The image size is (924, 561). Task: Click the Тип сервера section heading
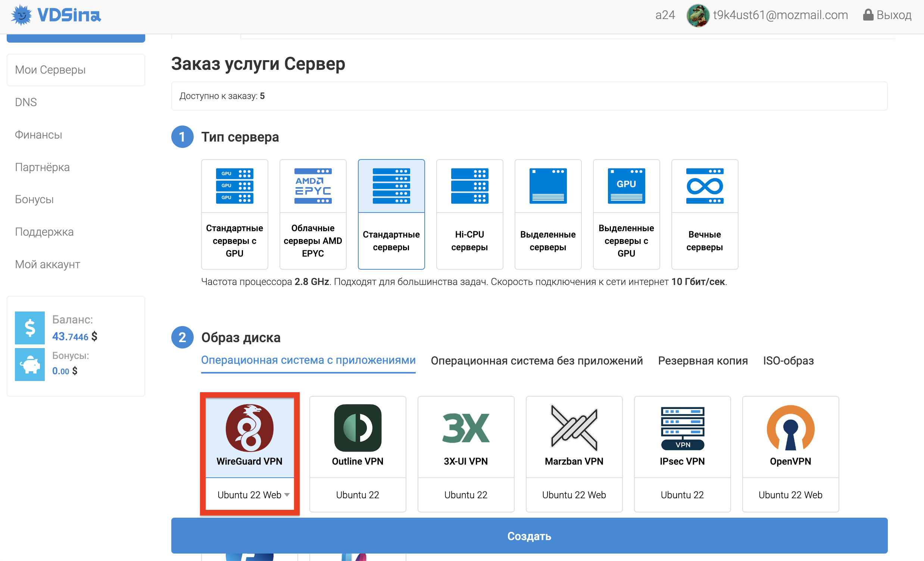(240, 137)
